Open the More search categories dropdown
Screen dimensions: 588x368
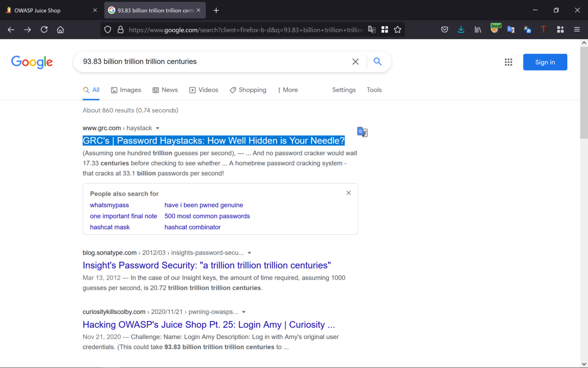click(288, 90)
